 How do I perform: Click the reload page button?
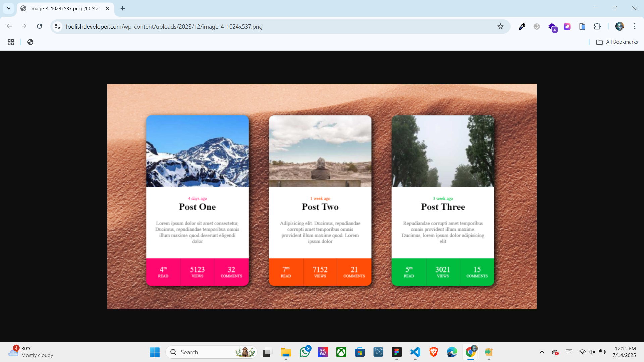click(39, 26)
